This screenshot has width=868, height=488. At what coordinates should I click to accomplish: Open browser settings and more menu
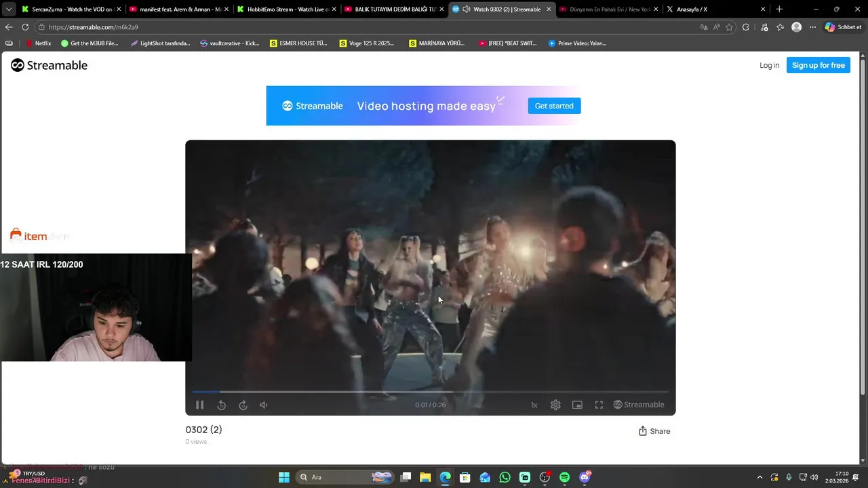[x=812, y=27]
